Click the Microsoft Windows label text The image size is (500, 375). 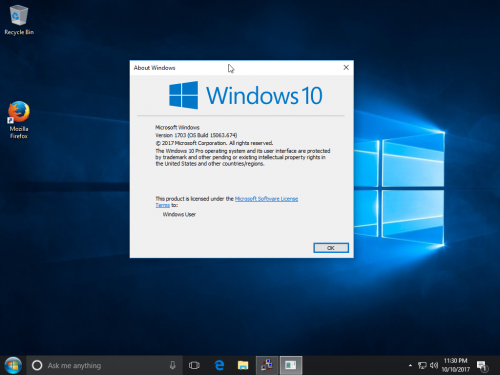177,127
